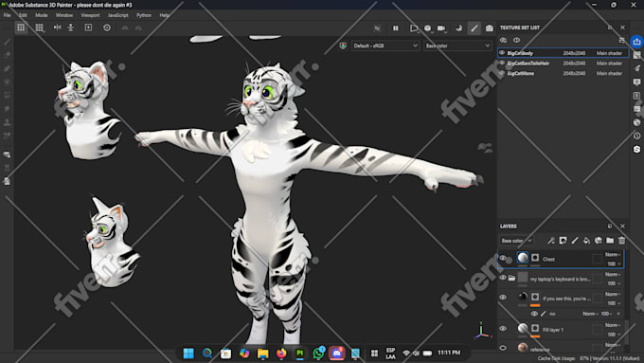
Task: Add a fill layer with the bucket icon
Action: tap(586, 241)
